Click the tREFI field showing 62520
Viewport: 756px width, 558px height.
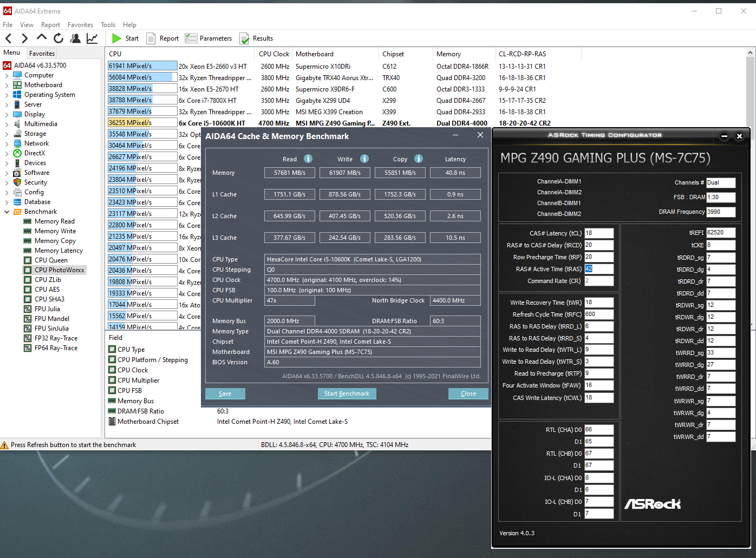(721, 233)
